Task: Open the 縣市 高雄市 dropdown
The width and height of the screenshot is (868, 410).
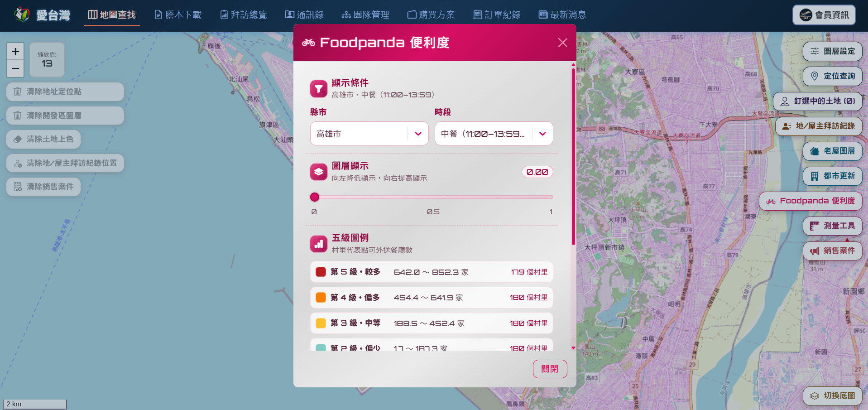Action: click(x=369, y=134)
